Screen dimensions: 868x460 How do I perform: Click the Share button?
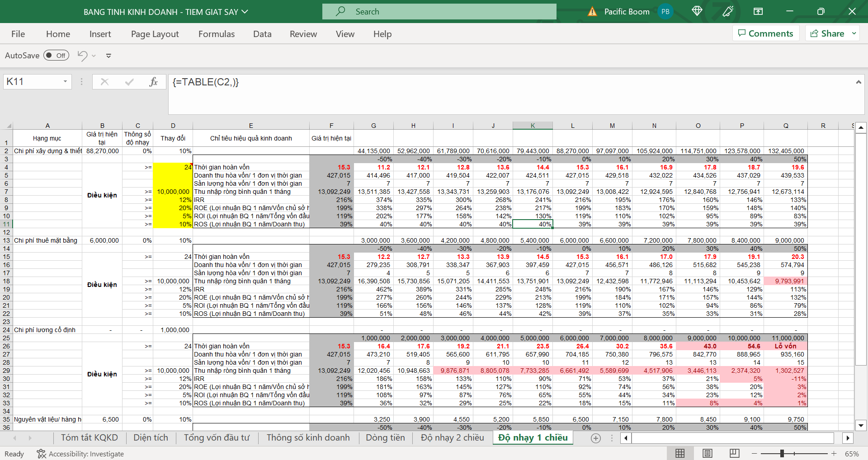(827, 33)
